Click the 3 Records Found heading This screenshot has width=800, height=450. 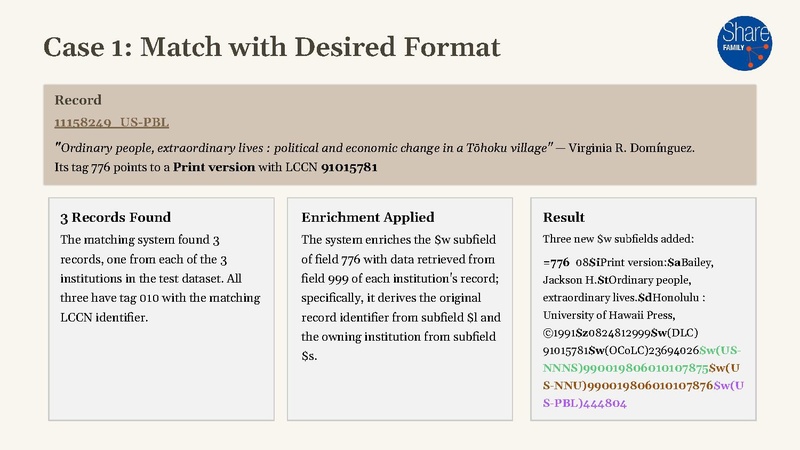[115, 217]
